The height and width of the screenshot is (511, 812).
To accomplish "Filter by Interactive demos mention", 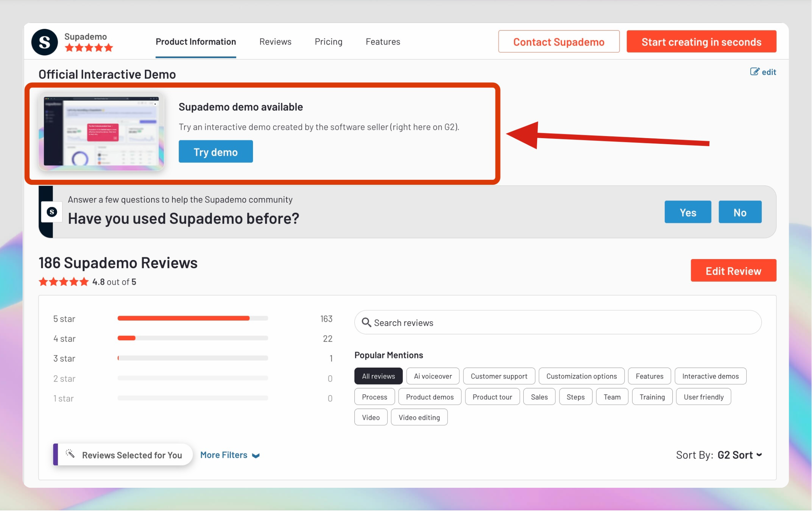I will 710,376.
